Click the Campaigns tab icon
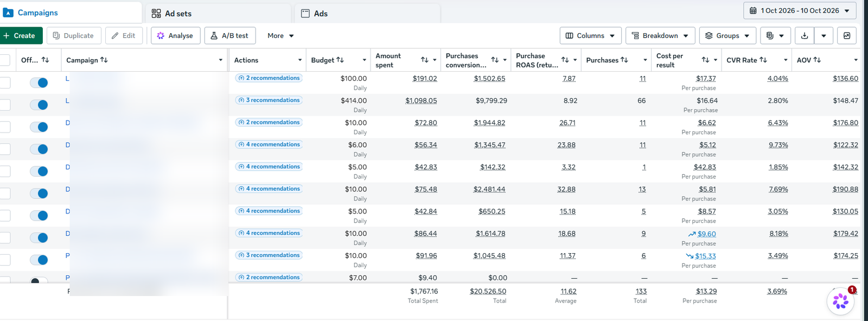868x321 pixels. (8, 12)
